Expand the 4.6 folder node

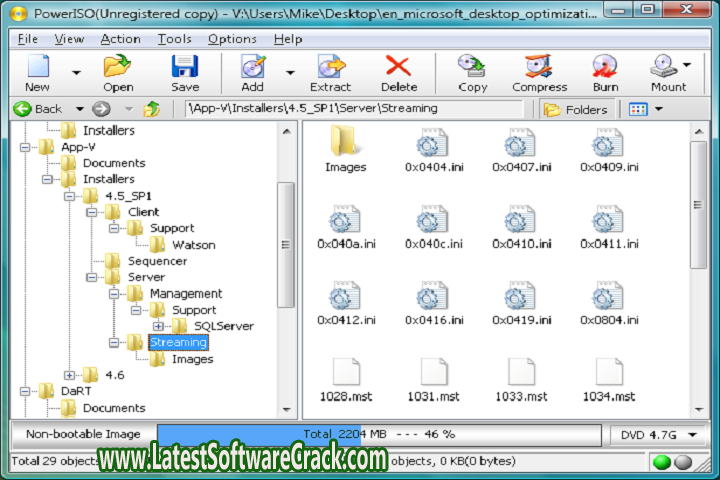click(69, 375)
